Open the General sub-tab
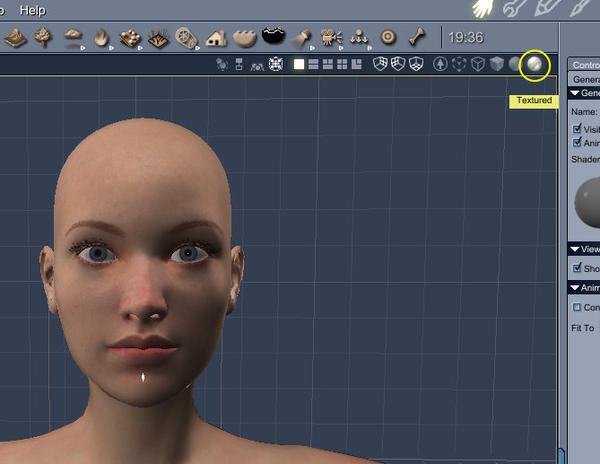Viewport: 600px width, 464px height. [584, 79]
